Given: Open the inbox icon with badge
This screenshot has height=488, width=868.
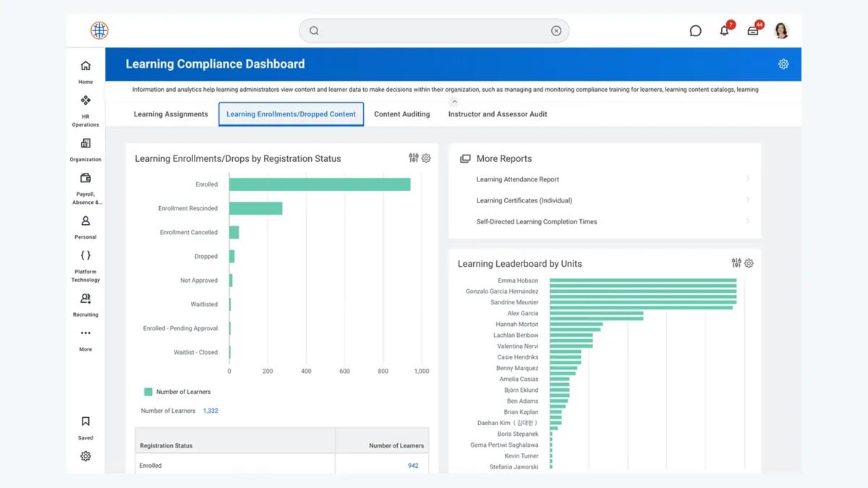Looking at the screenshot, I should click(753, 31).
